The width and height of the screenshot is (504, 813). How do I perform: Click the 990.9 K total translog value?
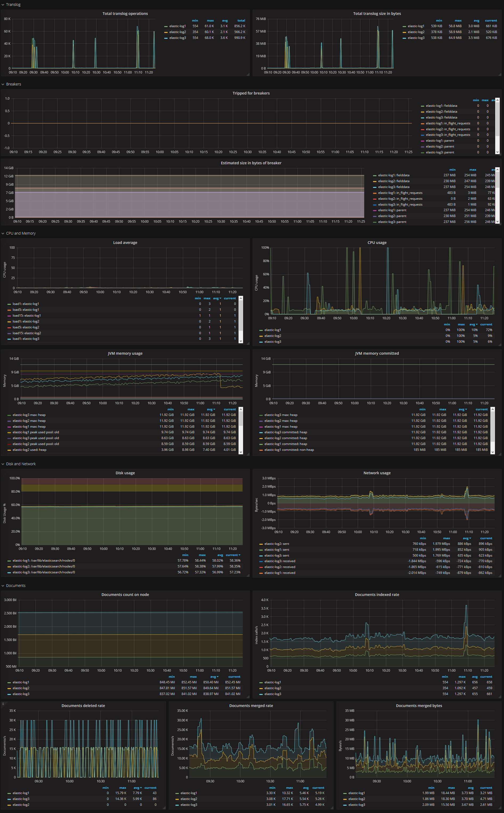pyautogui.click(x=239, y=38)
